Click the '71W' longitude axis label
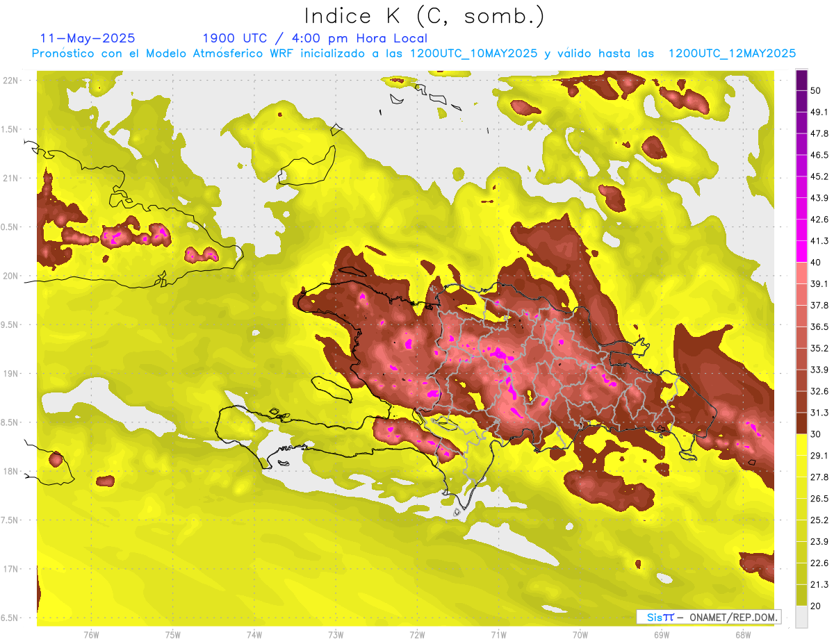This screenshot has height=644, width=834. 498,635
